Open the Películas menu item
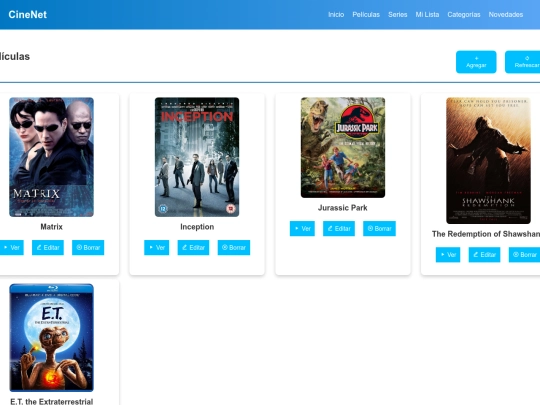Image resolution: width=540 pixels, height=405 pixels. (x=366, y=14)
